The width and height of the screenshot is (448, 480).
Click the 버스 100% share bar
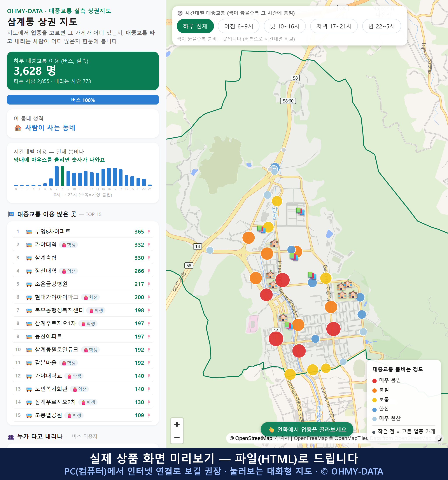pyautogui.click(x=83, y=100)
